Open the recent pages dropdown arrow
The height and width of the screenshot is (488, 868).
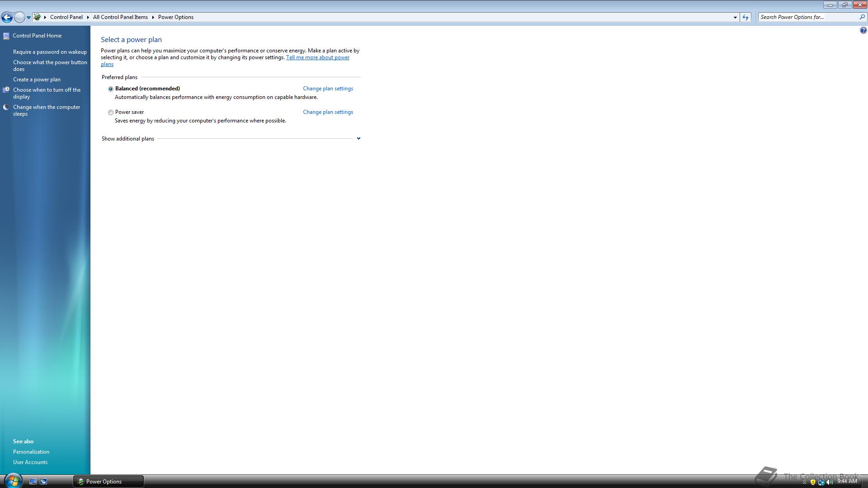coord(28,18)
